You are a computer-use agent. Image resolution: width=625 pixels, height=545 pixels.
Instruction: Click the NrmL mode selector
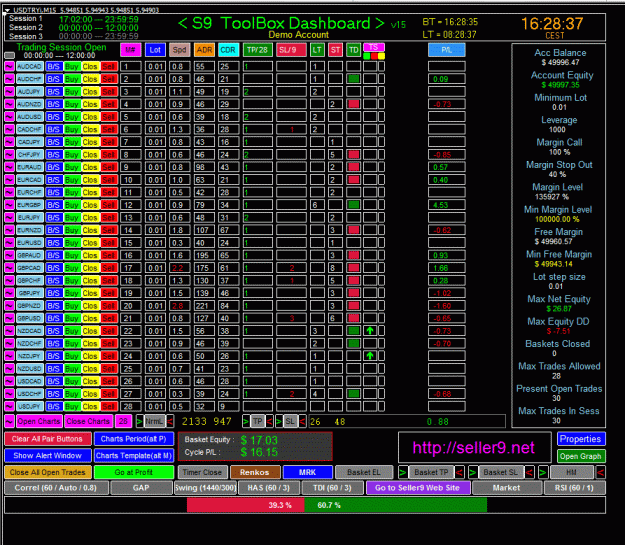pos(155,421)
